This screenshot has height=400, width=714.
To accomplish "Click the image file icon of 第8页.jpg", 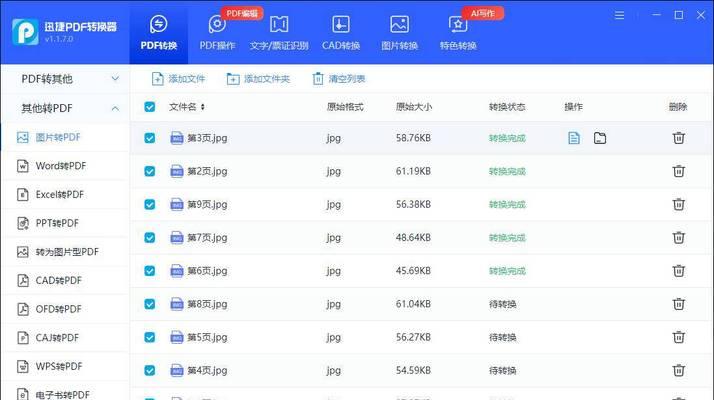I will (177, 304).
